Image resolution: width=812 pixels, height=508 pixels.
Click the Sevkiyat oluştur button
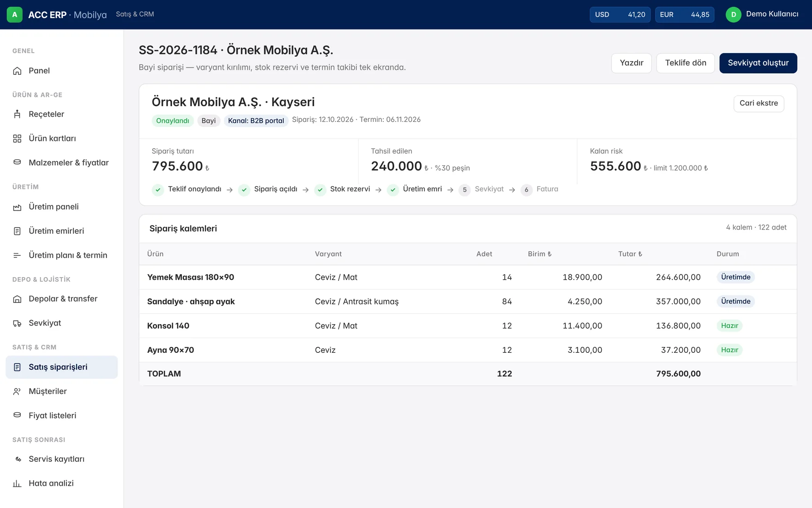click(758, 63)
